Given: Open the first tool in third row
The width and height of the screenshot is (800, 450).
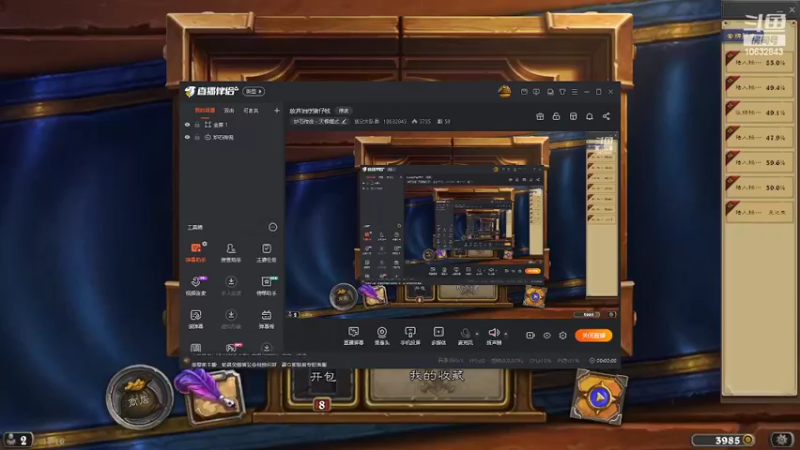Looking at the screenshot, I should pyautogui.click(x=196, y=318).
